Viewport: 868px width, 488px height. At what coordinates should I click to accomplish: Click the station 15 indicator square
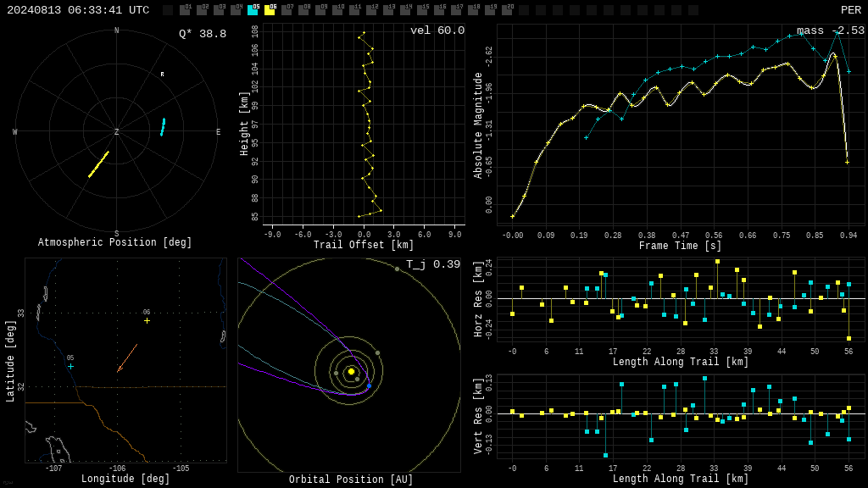[422, 10]
